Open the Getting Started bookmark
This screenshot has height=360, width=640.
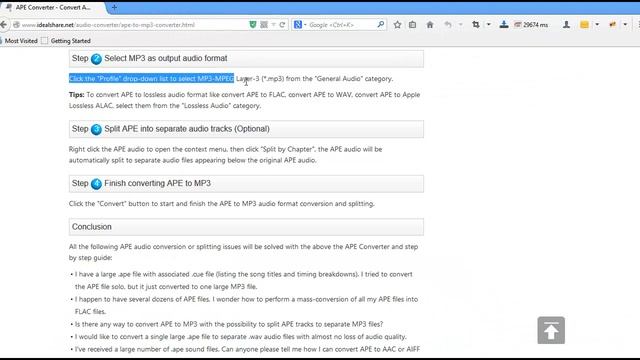click(66, 41)
